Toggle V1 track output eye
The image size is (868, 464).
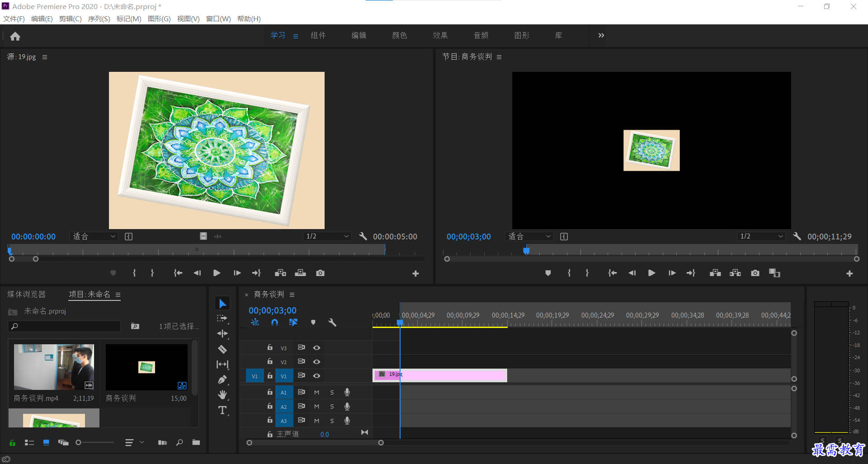(x=316, y=375)
